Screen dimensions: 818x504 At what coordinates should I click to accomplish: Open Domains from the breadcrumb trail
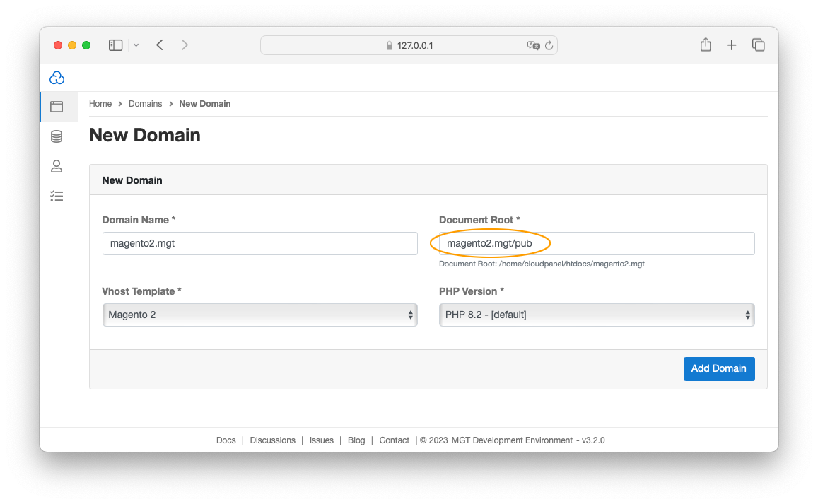(x=145, y=103)
